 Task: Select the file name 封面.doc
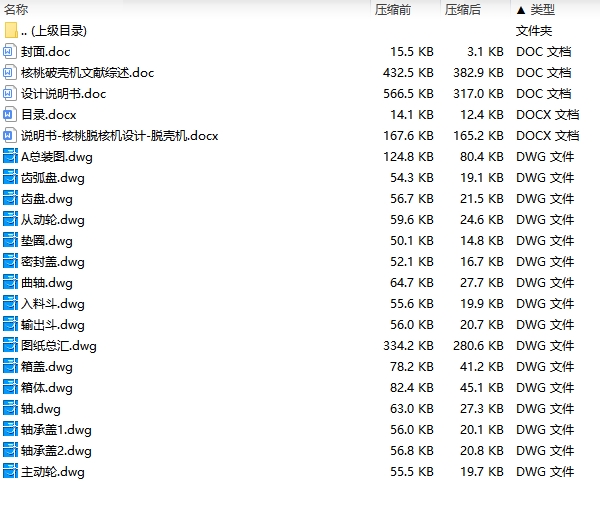(46, 52)
